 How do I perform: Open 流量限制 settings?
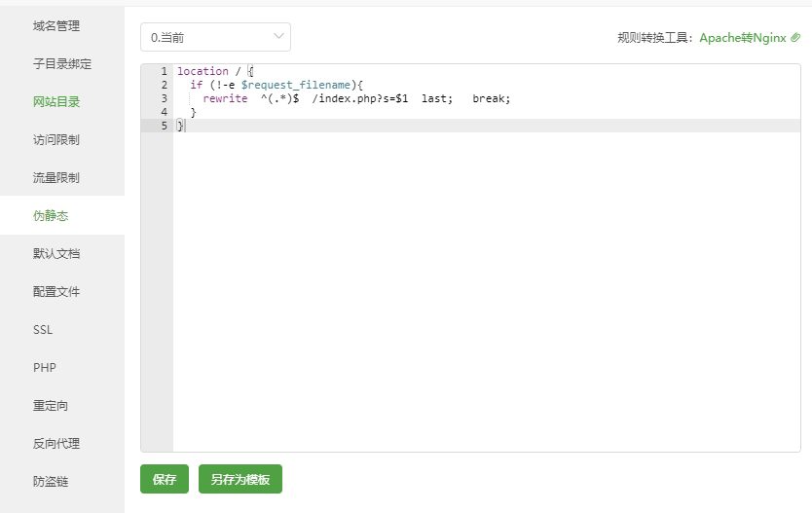(55, 177)
